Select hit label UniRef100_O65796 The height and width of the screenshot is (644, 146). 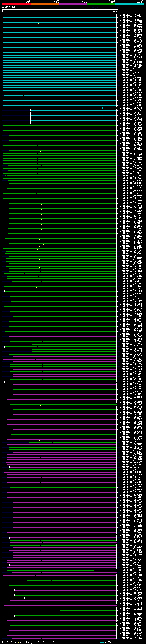tap(131, 100)
